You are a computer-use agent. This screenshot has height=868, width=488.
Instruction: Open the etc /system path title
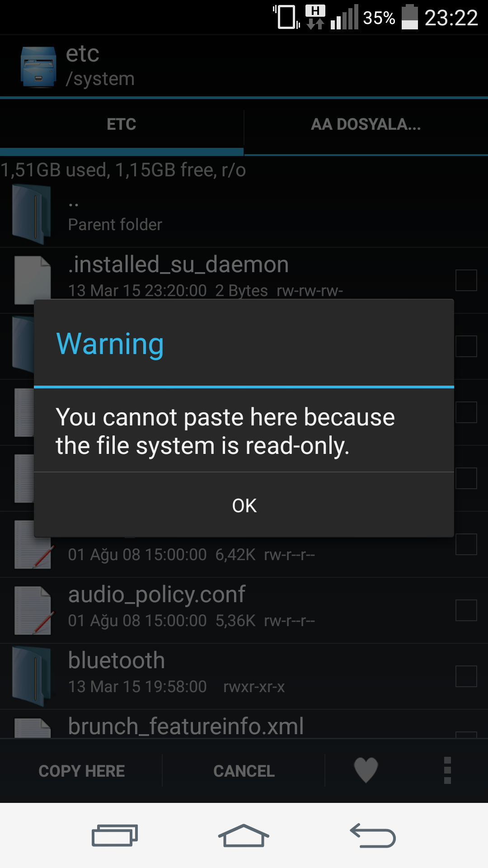pyautogui.click(x=100, y=66)
